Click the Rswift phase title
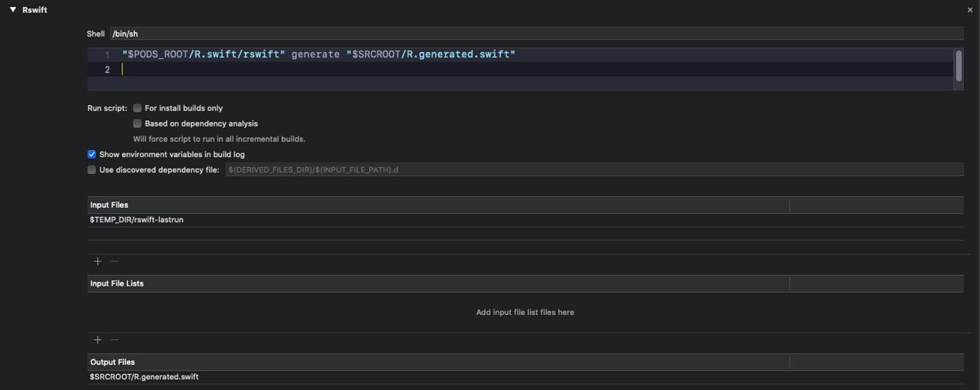The height and width of the screenshot is (390, 980). pos(34,10)
